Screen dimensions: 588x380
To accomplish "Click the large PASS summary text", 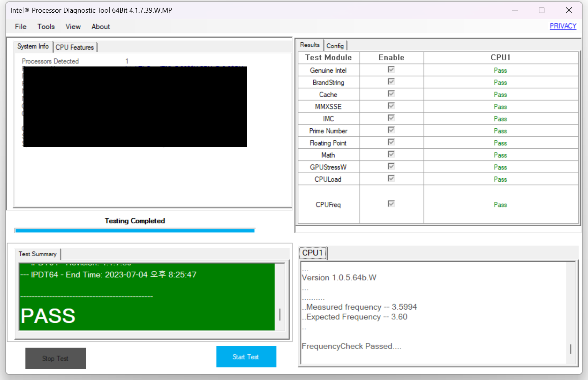I will click(x=48, y=316).
